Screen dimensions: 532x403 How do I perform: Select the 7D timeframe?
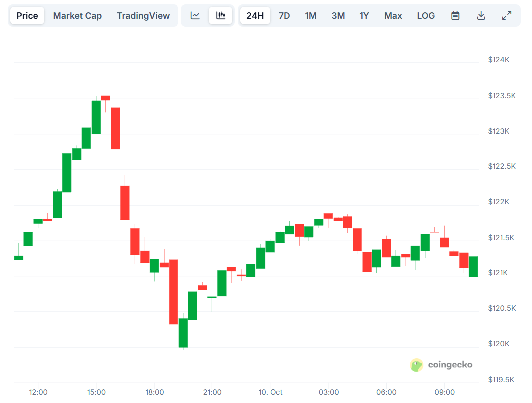click(284, 15)
